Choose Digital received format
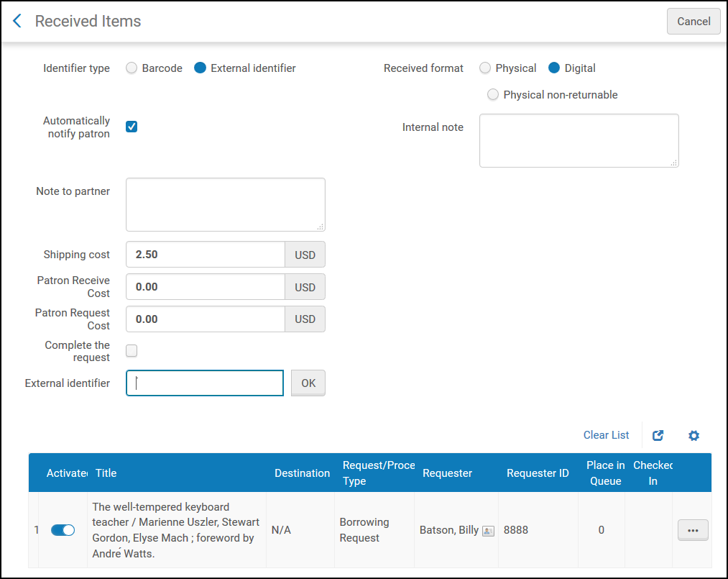This screenshot has height=579, width=728. (554, 68)
